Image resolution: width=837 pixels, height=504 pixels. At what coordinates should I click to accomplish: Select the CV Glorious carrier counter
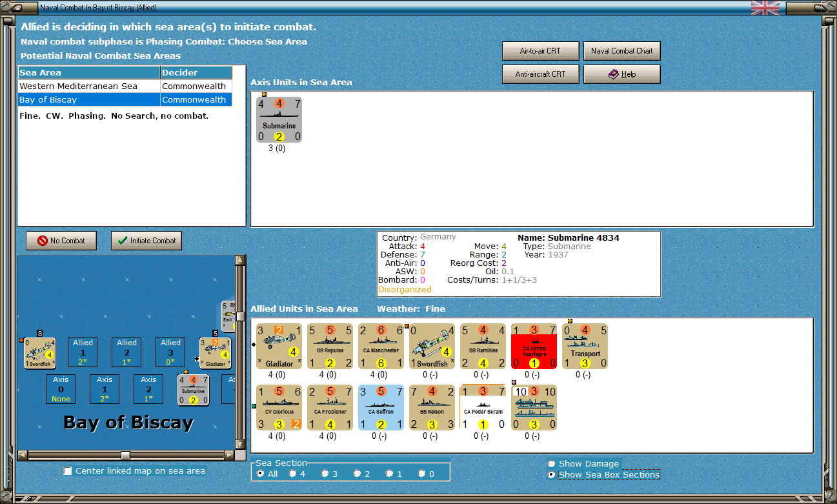[279, 408]
